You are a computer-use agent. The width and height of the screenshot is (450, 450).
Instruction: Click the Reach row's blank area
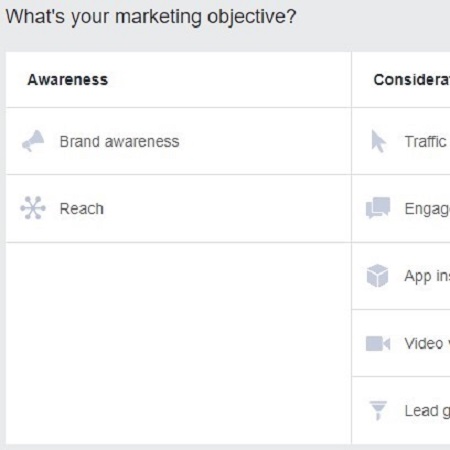227,209
